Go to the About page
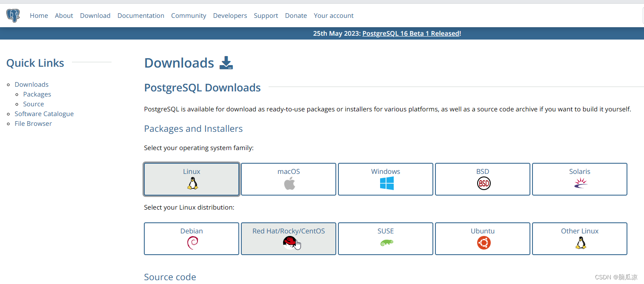This screenshot has height=284, width=644. (x=64, y=16)
